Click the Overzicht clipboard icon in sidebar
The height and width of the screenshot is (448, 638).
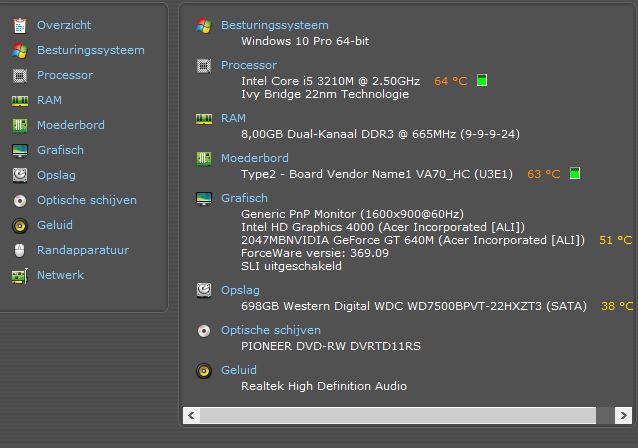[19, 25]
